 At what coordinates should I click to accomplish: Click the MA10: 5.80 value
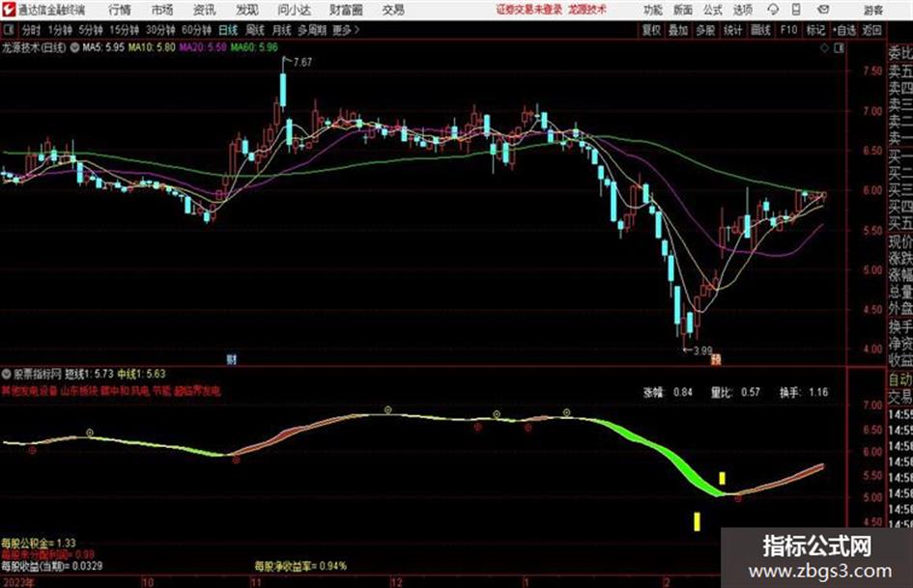152,47
